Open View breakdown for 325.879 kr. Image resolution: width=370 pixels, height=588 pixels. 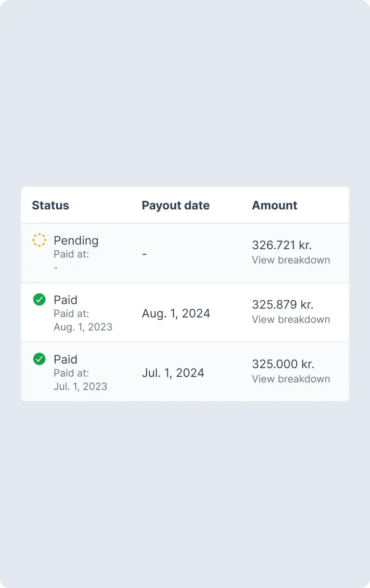coord(291,320)
